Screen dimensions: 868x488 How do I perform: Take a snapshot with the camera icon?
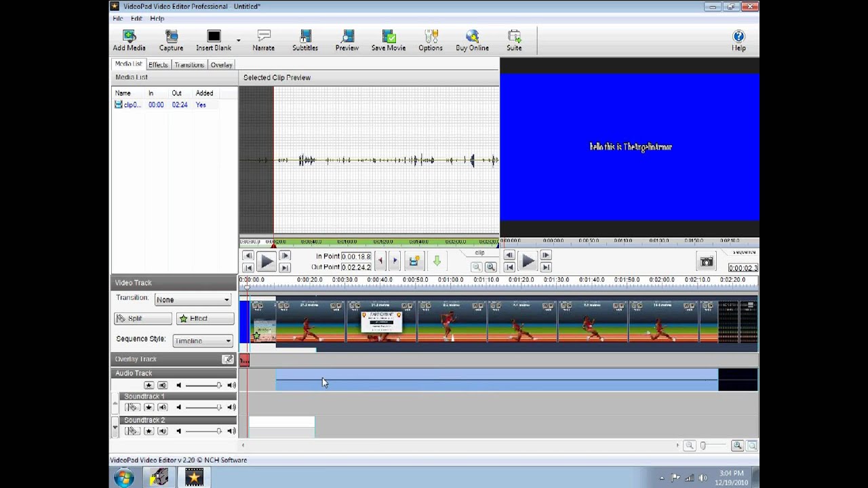[707, 262]
